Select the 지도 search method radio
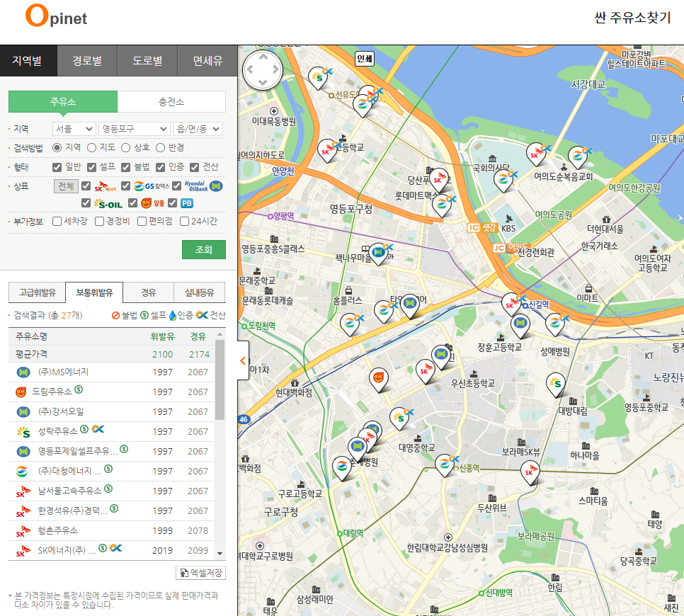The image size is (684, 616). click(91, 148)
